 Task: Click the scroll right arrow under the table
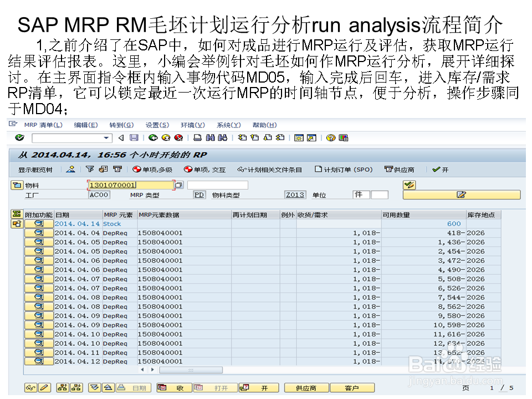153,370
